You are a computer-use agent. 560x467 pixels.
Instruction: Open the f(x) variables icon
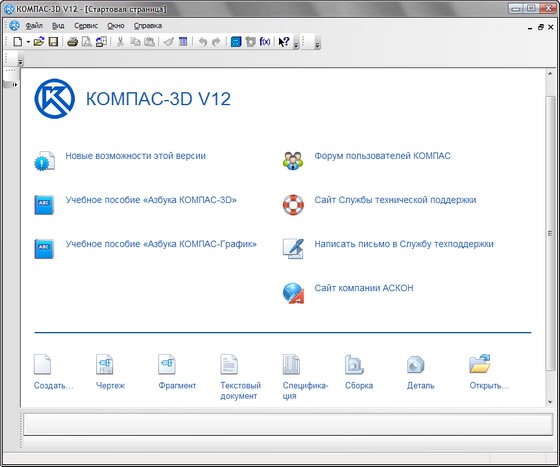coord(265,42)
